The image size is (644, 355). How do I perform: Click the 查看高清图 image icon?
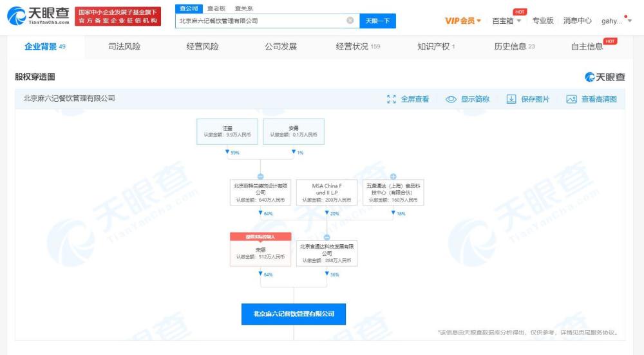571,99
